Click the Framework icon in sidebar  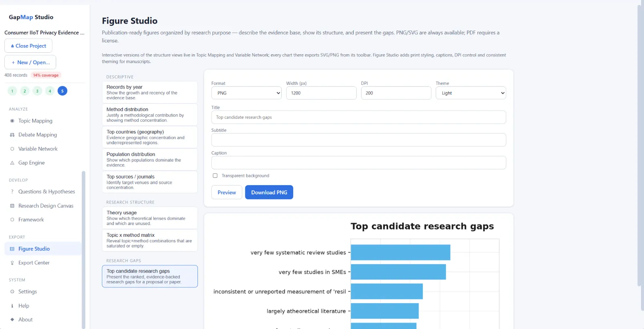12,220
